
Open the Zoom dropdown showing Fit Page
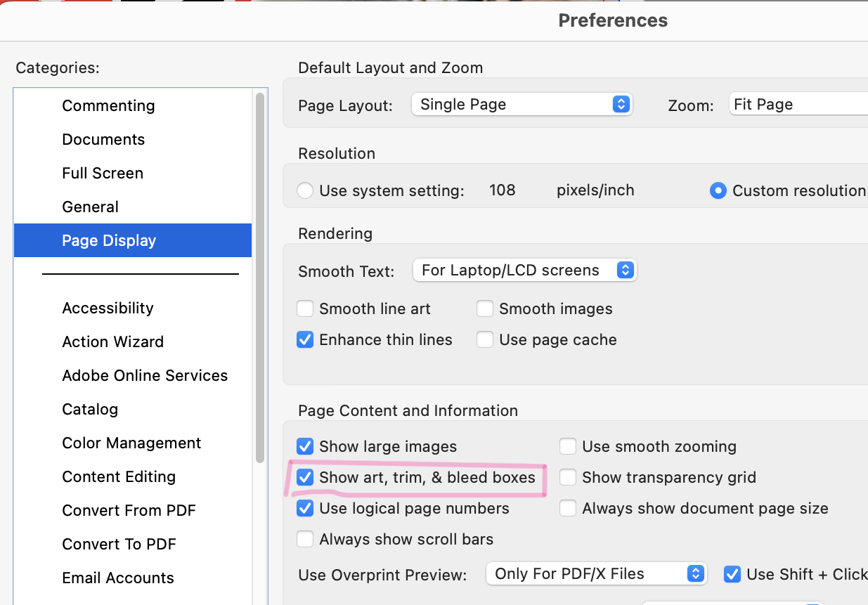[801, 103]
